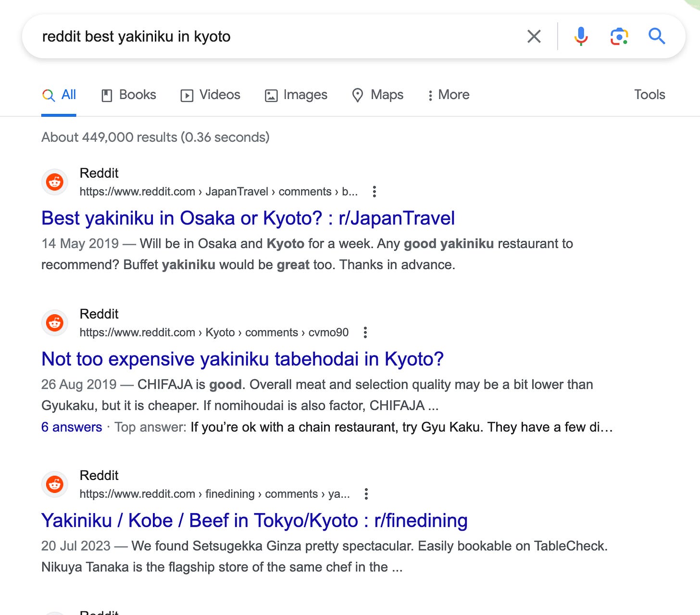The image size is (700, 615).
Task: Open Google Lens image search icon
Action: pos(619,37)
